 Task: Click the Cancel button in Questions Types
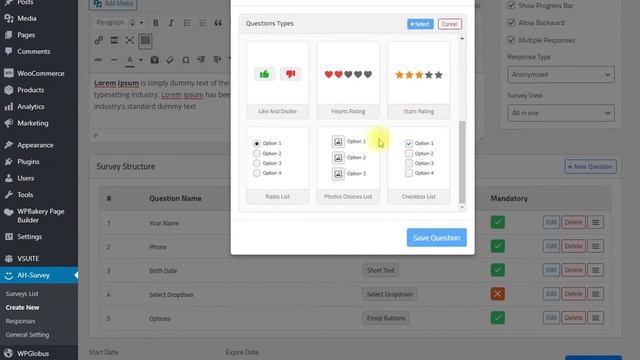tap(450, 24)
